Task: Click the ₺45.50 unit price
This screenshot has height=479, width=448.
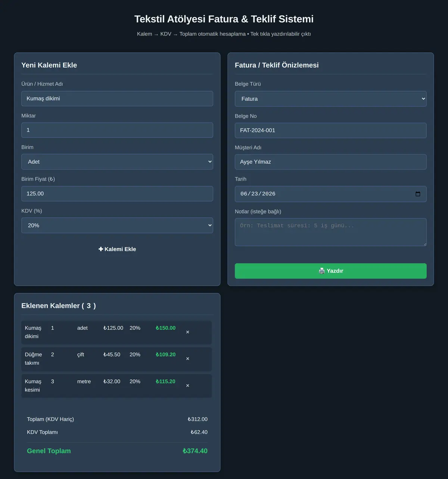Action: click(x=112, y=354)
